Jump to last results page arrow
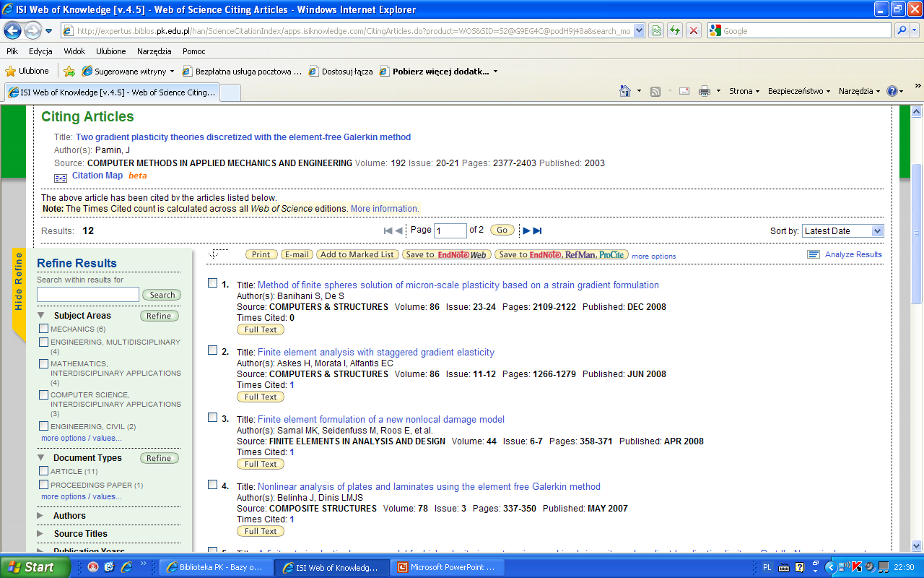The height and width of the screenshot is (578, 924). click(537, 230)
